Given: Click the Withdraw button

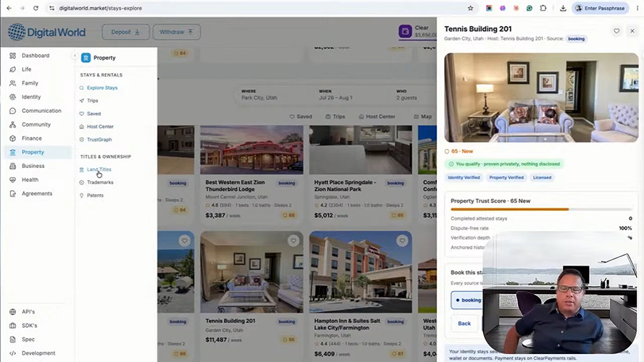Looking at the screenshot, I should tap(177, 32).
